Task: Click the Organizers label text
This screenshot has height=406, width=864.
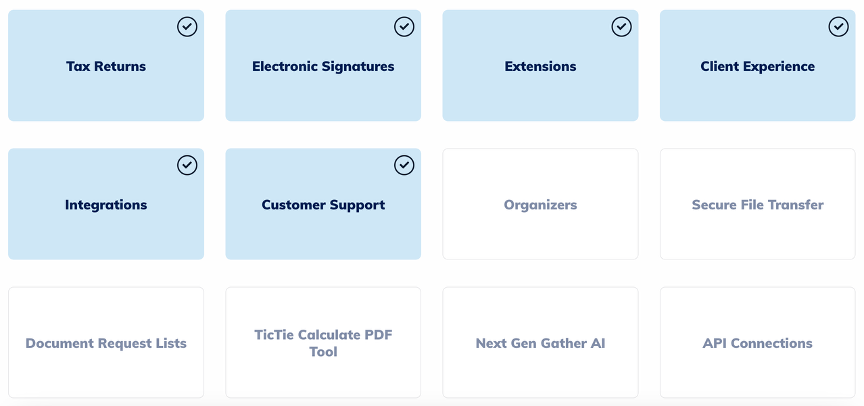Action: [541, 205]
